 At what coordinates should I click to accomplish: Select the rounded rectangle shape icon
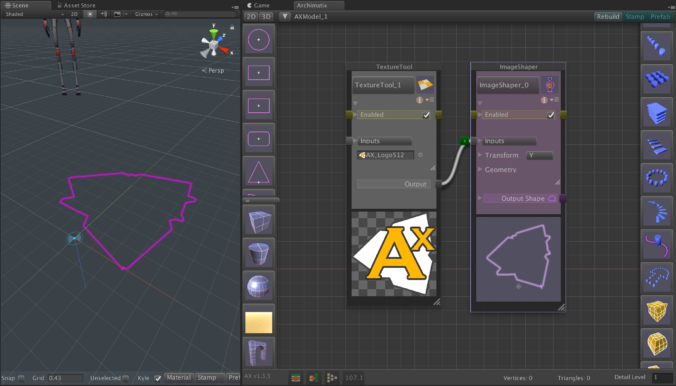click(259, 139)
